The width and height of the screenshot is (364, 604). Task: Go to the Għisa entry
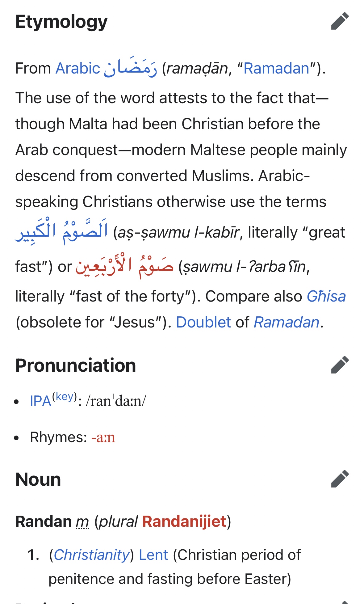(x=326, y=296)
